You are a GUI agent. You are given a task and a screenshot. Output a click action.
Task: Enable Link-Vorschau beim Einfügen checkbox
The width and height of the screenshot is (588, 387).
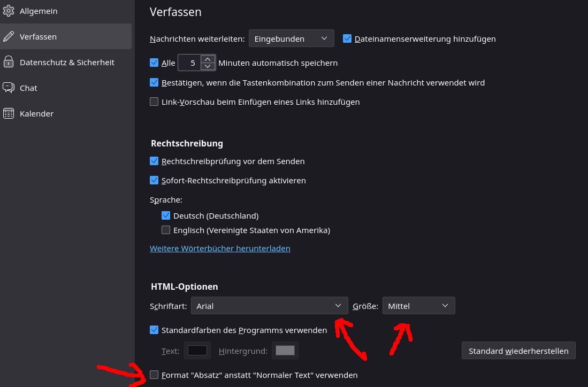154,102
